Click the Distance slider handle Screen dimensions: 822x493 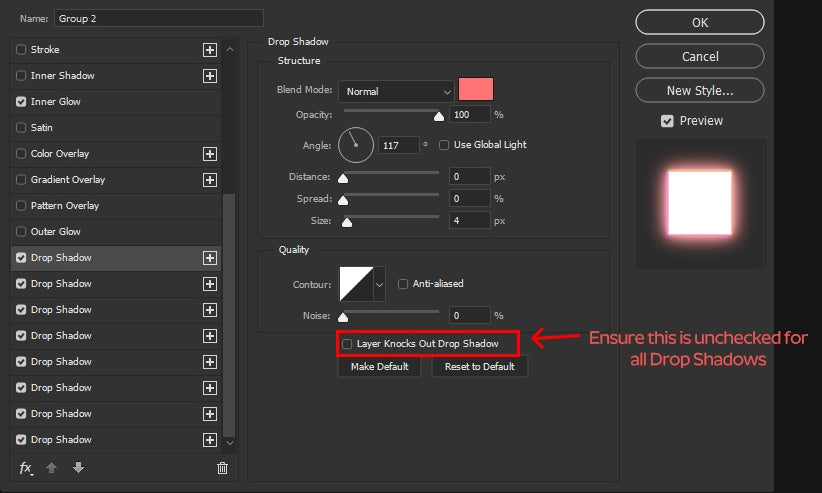click(x=343, y=179)
